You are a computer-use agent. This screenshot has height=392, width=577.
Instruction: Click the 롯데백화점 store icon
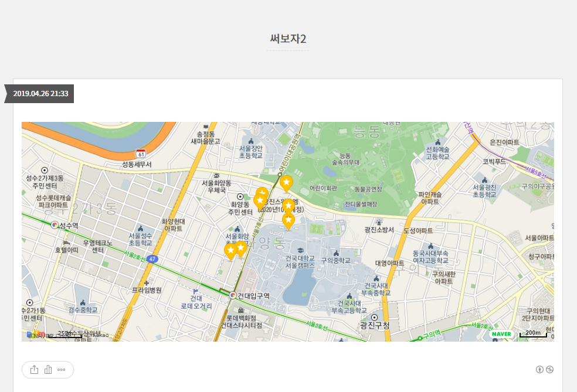coord(240,311)
